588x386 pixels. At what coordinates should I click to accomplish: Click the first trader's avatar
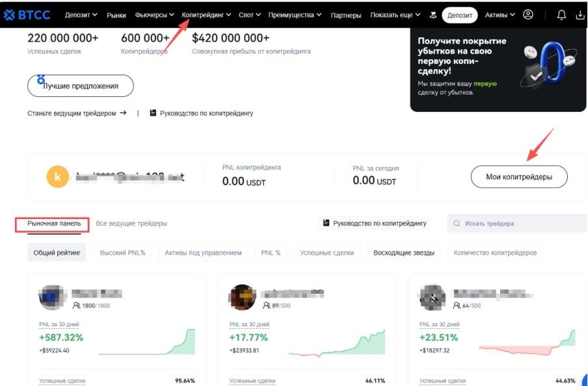click(x=51, y=298)
